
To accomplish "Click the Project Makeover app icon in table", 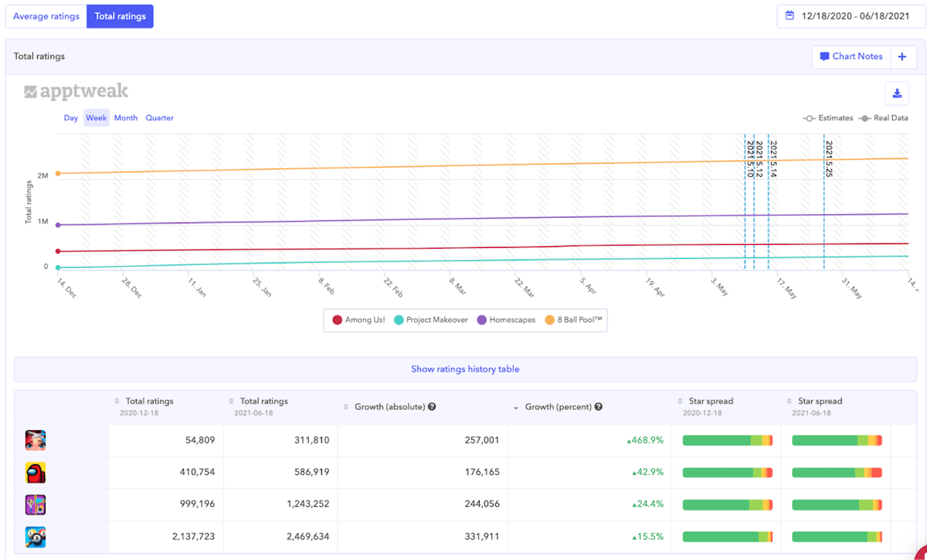I will point(36,440).
